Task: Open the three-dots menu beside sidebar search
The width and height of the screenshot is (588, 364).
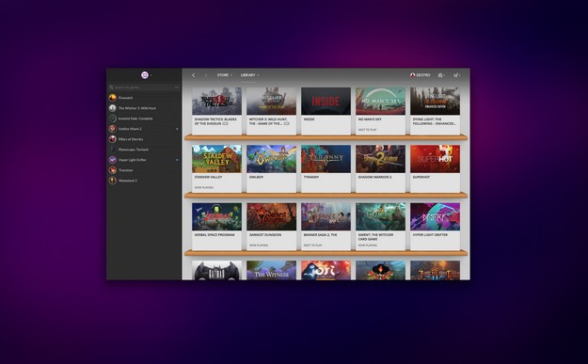Action: click(177, 87)
